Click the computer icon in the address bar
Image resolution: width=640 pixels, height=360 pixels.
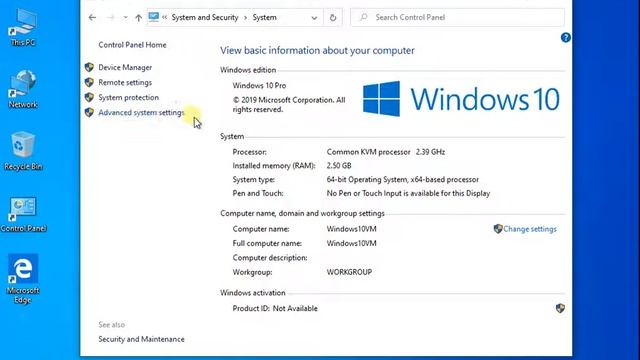[x=154, y=17]
